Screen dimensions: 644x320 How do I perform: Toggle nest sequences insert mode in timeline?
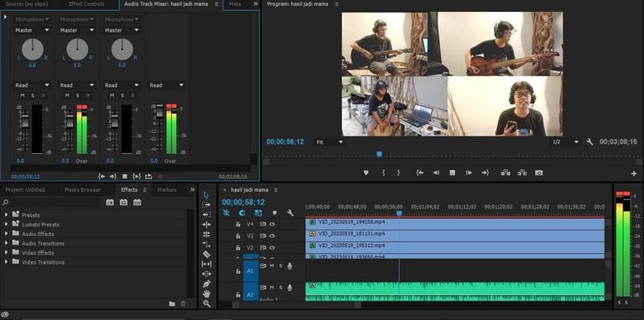[226, 213]
